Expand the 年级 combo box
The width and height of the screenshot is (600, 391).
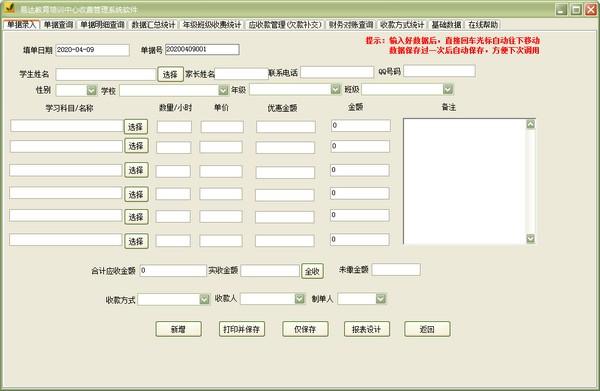[335, 89]
